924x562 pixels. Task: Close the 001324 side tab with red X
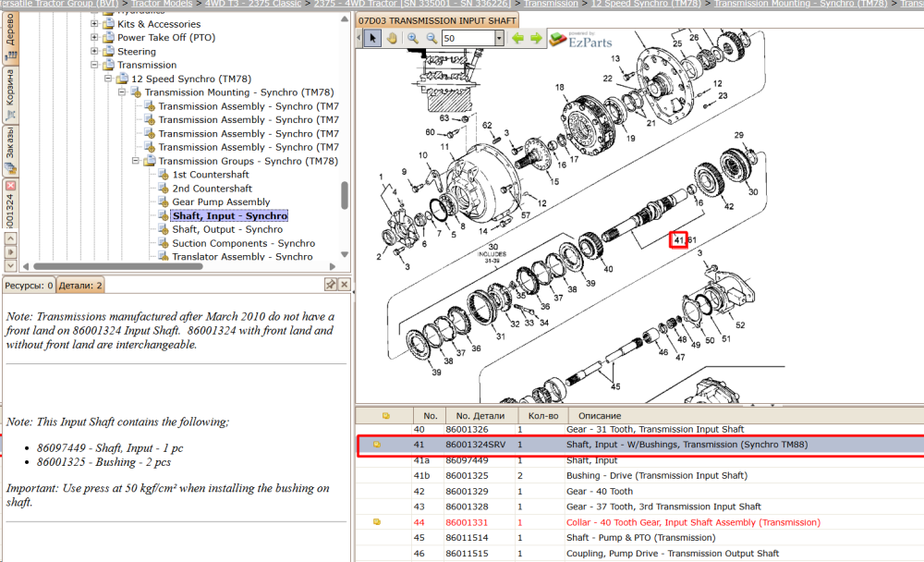click(10, 186)
